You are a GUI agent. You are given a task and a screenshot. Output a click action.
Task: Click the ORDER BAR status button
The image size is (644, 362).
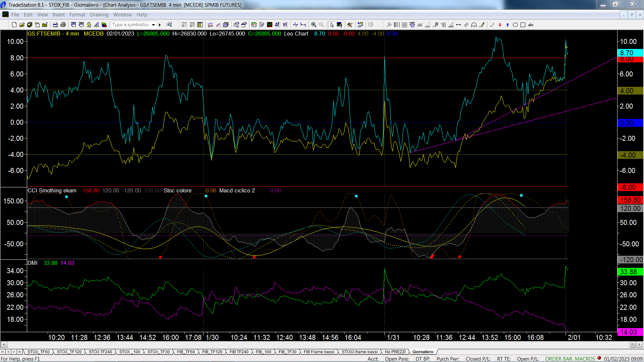(x=559, y=359)
